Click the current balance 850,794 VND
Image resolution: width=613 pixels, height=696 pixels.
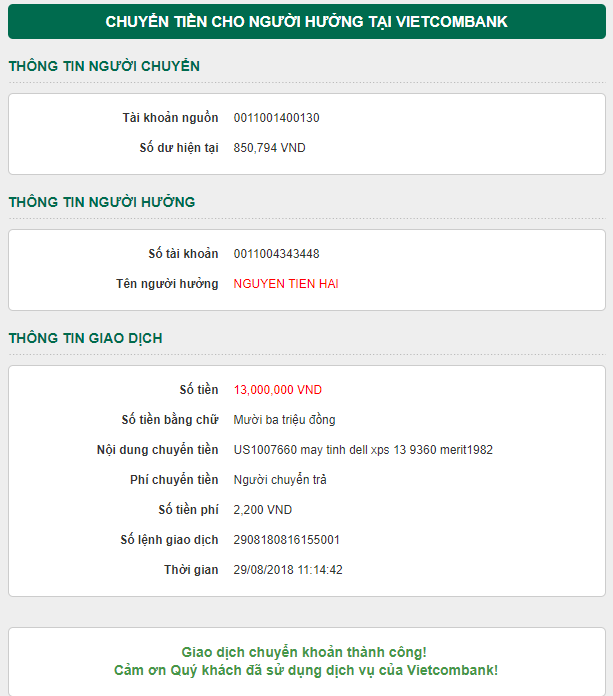click(269, 148)
